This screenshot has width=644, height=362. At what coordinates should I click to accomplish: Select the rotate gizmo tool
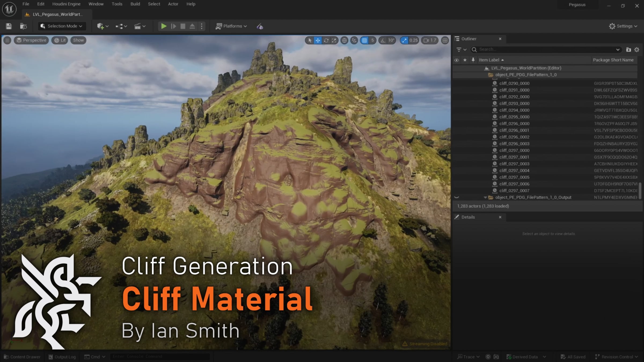tap(326, 40)
